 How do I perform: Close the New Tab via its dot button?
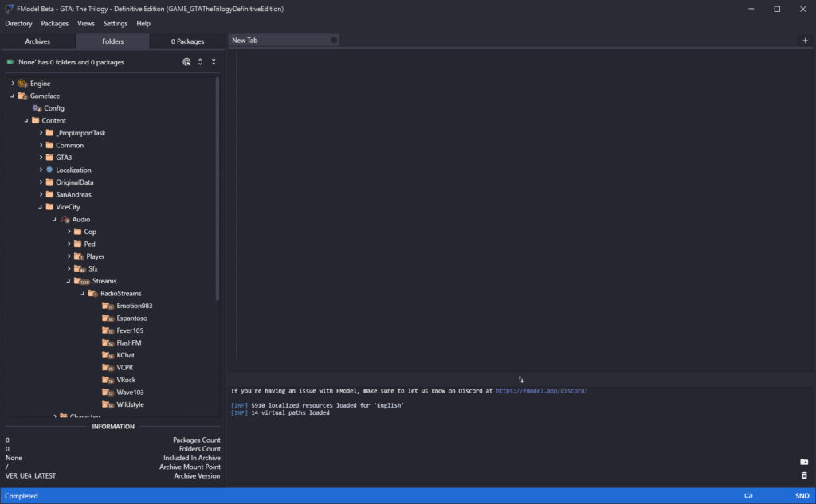[x=334, y=40]
